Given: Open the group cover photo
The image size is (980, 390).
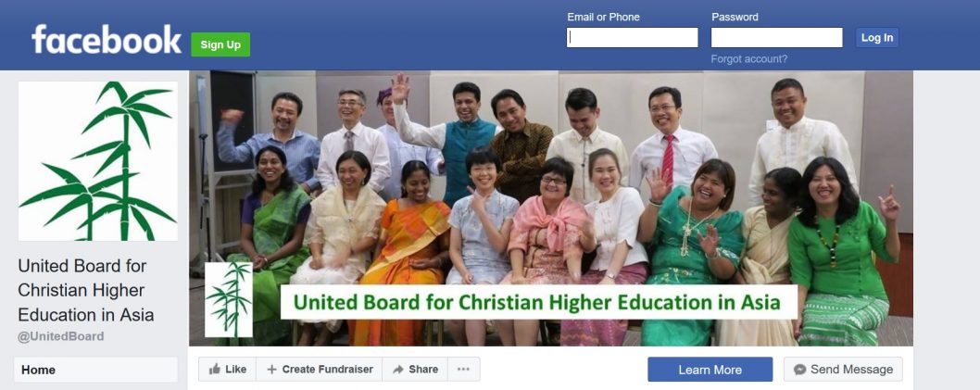Looking at the screenshot, I should click(551, 208).
